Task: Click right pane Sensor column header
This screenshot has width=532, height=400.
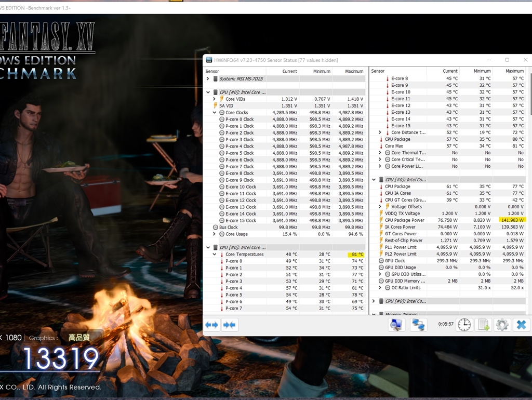Action: pyautogui.click(x=398, y=71)
